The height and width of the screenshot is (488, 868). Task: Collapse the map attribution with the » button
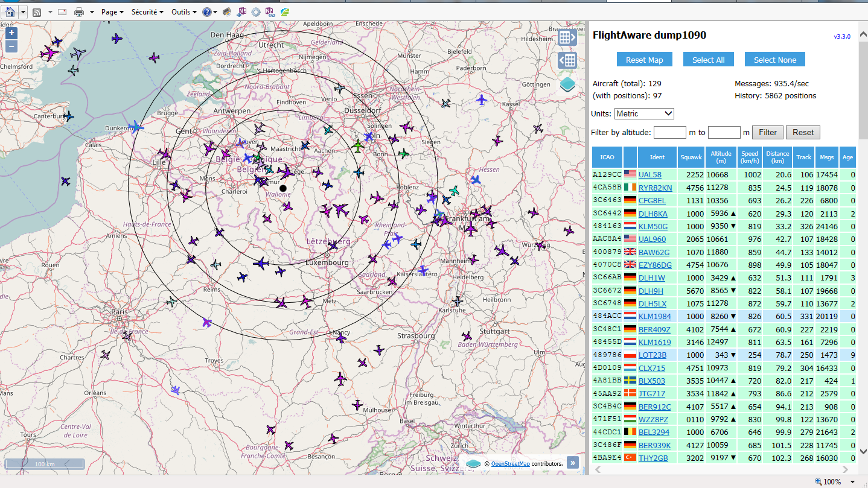572,463
